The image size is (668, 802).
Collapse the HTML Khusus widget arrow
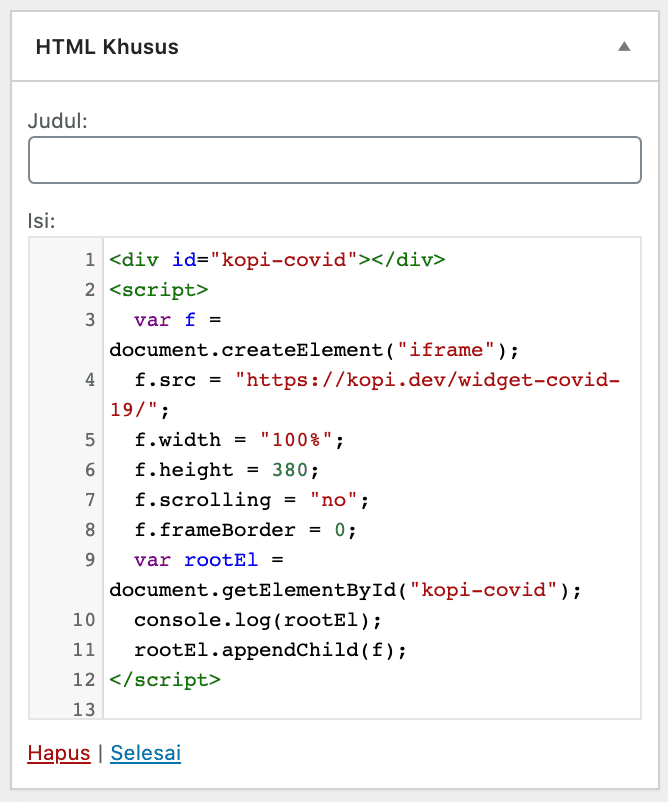coord(624,47)
